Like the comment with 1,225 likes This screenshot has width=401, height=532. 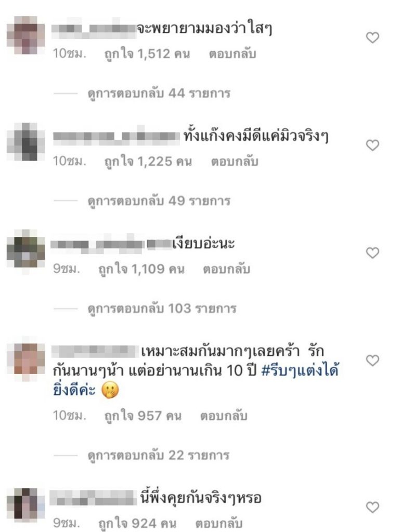pos(372,145)
